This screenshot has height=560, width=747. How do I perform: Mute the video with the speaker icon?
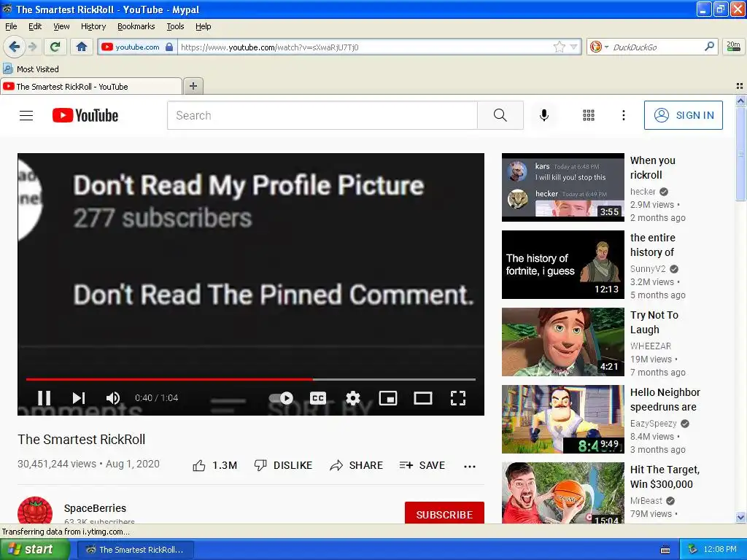click(x=113, y=398)
